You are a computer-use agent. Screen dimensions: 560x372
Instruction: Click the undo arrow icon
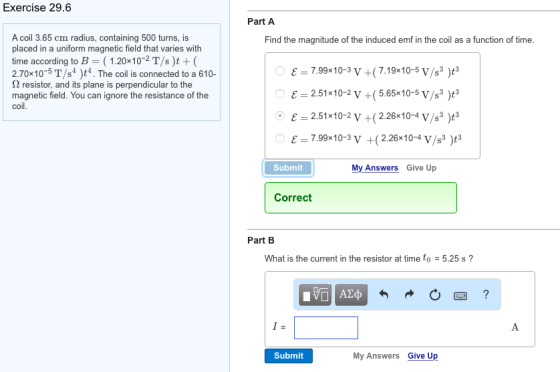(384, 295)
